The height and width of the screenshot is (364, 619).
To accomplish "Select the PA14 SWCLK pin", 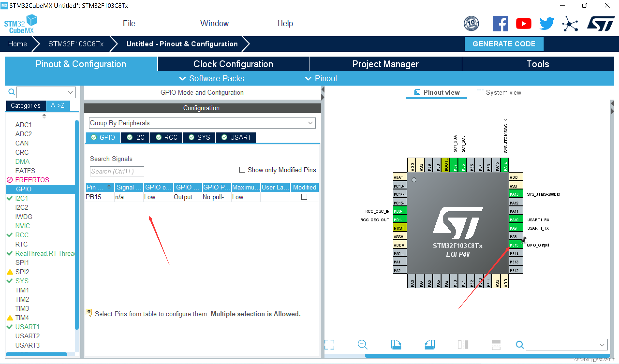I will (505, 165).
